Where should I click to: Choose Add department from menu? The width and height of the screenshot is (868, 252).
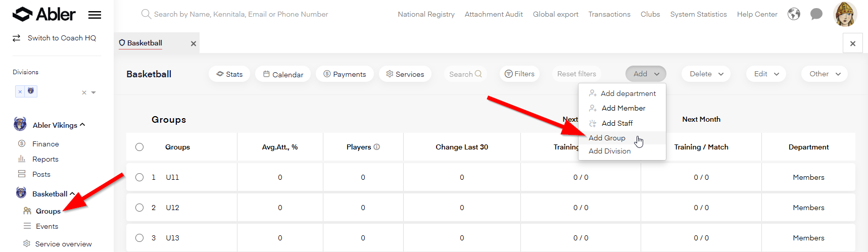[622, 93]
